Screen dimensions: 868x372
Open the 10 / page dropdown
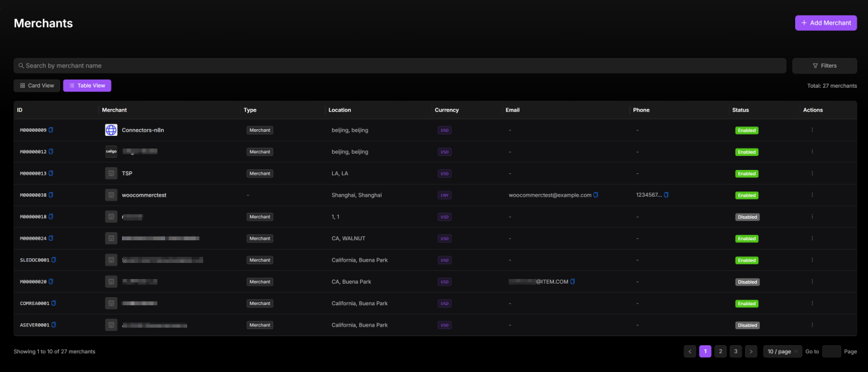[x=782, y=351]
